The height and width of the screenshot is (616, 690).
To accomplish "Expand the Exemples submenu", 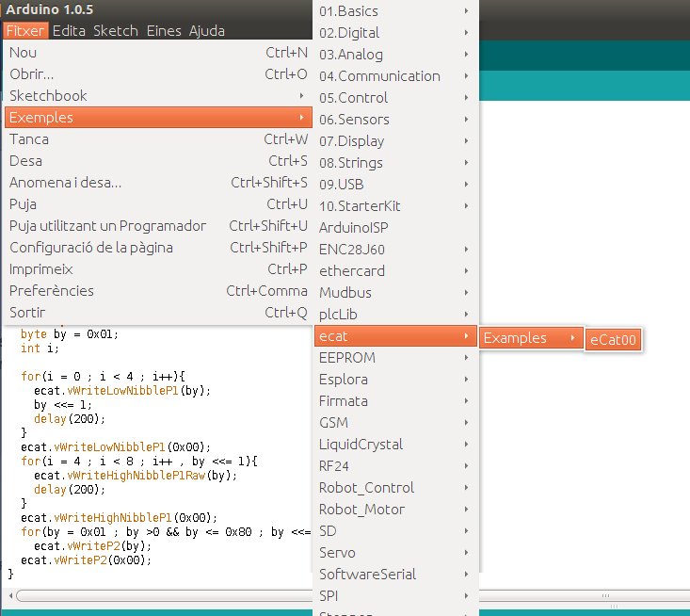I will click(x=158, y=117).
